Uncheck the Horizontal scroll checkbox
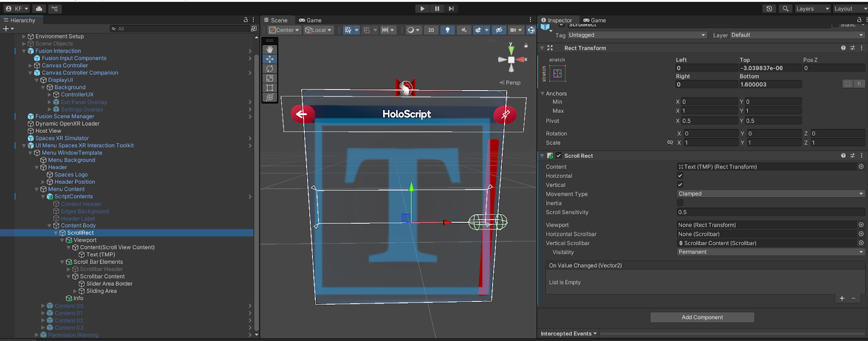 click(680, 176)
